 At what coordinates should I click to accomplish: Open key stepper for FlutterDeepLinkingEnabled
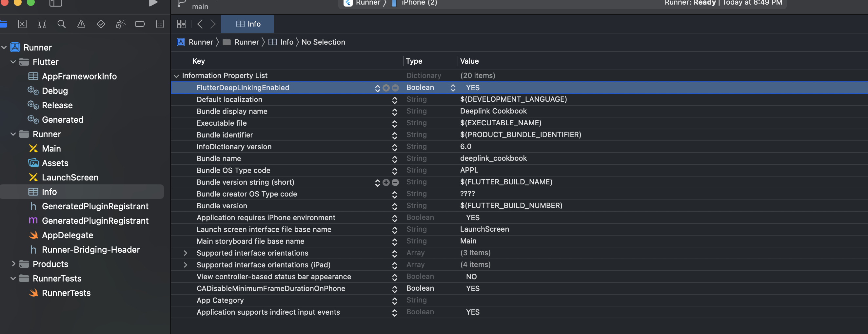click(377, 88)
